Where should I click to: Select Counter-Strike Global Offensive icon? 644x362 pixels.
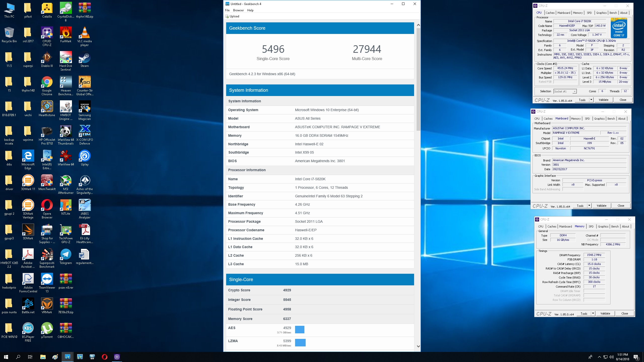[85, 86]
